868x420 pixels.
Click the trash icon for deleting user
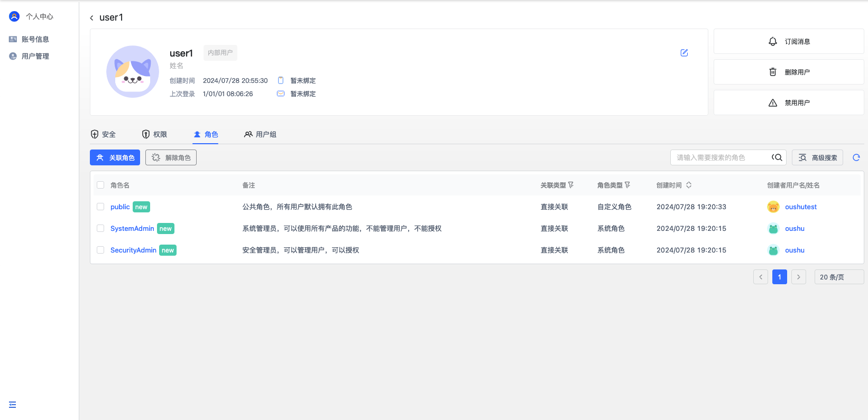point(773,72)
